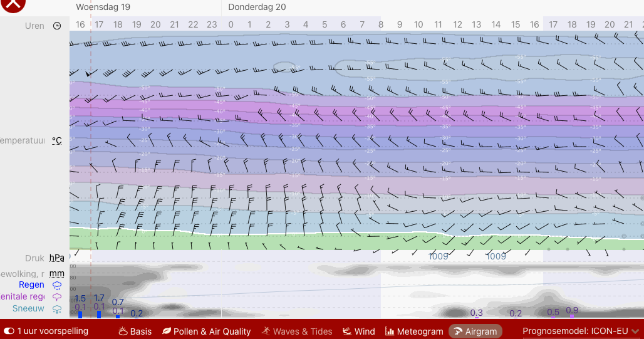Image resolution: width=644 pixels, height=339 pixels.
Task: Click convective rain value 0.3
Action: pyautogui.click(x=477, y=313)
